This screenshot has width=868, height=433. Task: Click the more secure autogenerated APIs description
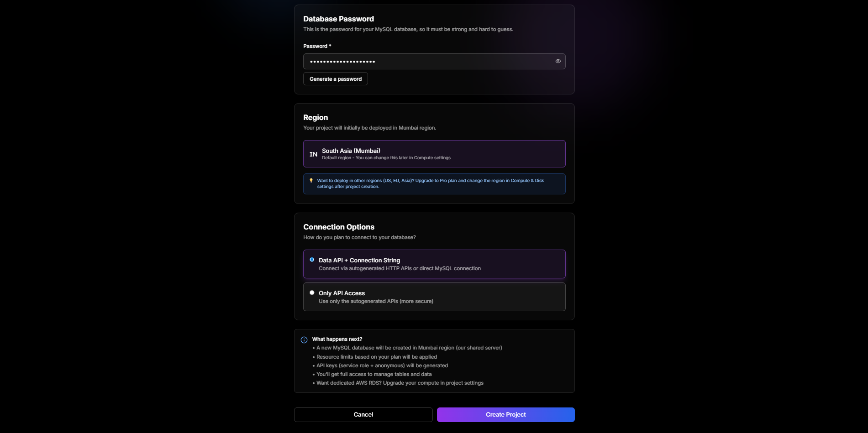(x=376, y=301)
